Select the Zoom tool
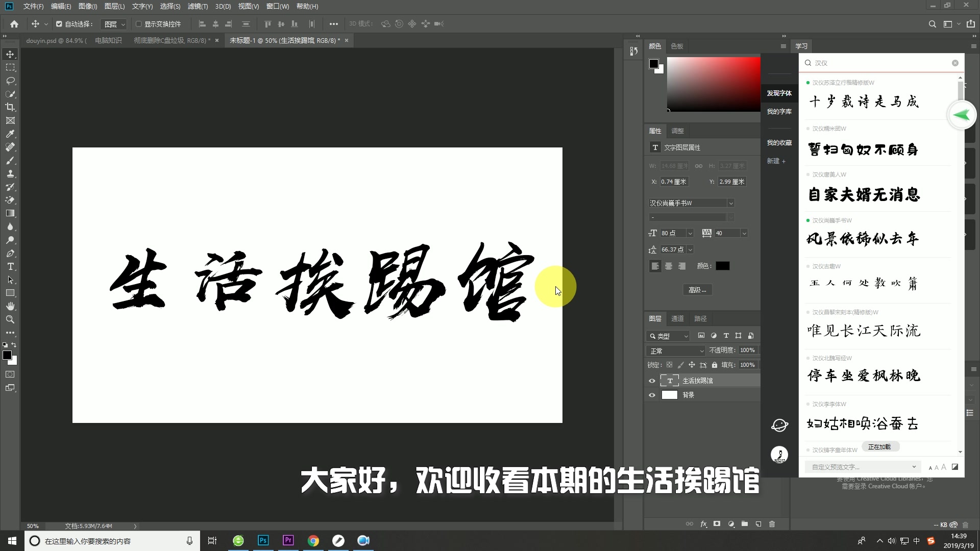The width and height of the screenshot is (980, 551). click(x=10, y=319)
